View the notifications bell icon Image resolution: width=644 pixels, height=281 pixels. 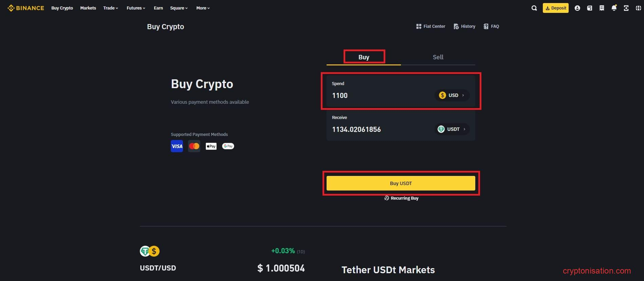pyautogui.click(x=614, y=8)
